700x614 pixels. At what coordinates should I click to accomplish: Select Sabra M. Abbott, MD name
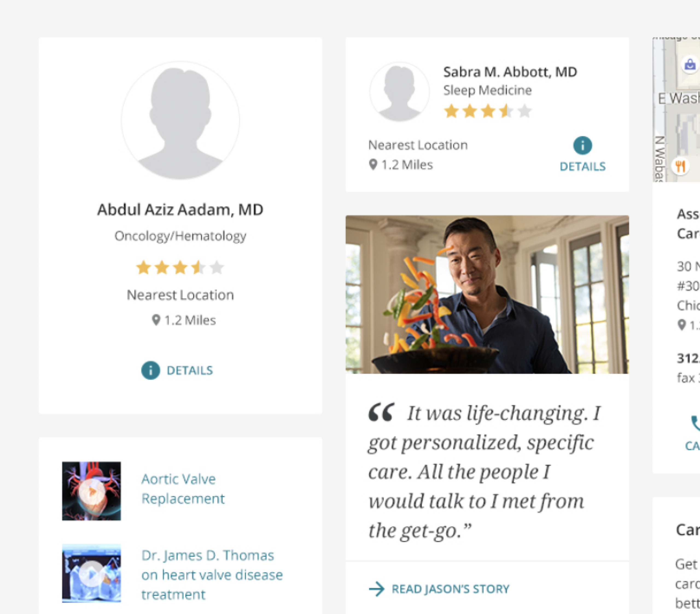tap(510, 72)
